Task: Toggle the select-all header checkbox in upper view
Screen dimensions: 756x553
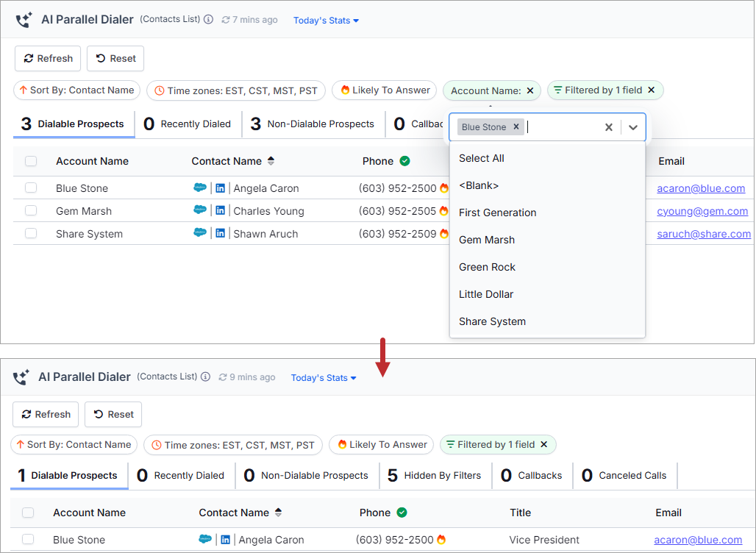Action: [x=31, y=161]
